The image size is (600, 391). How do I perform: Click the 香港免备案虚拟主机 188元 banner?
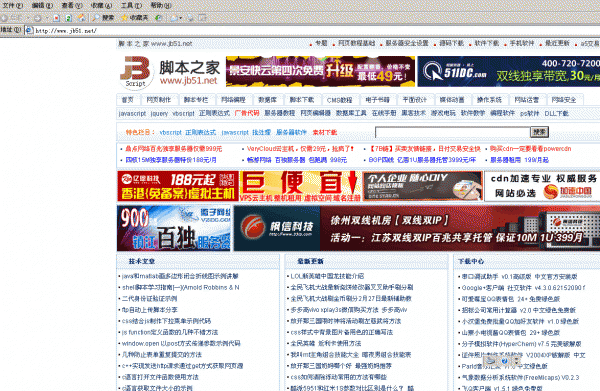tap(178, 186)
